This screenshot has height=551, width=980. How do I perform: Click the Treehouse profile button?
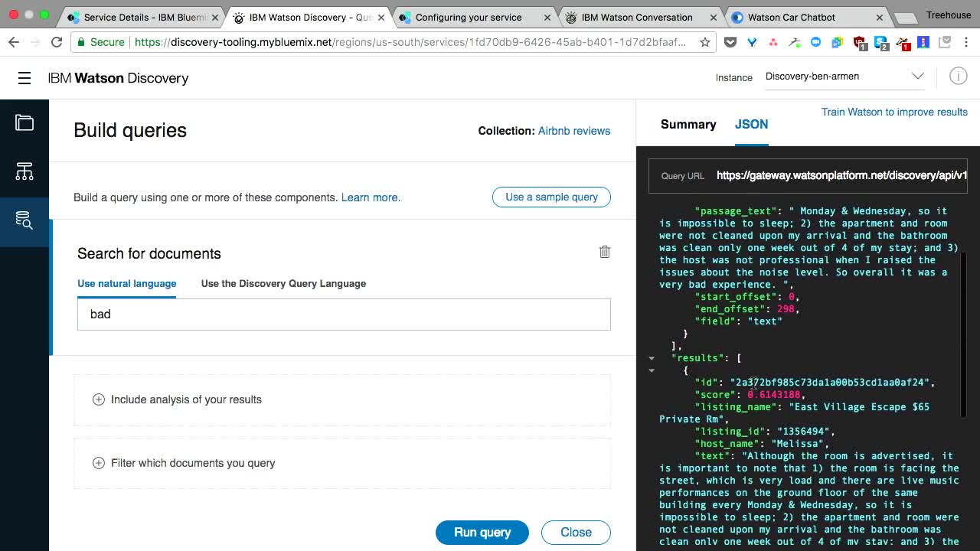click(x=948, y=15)
